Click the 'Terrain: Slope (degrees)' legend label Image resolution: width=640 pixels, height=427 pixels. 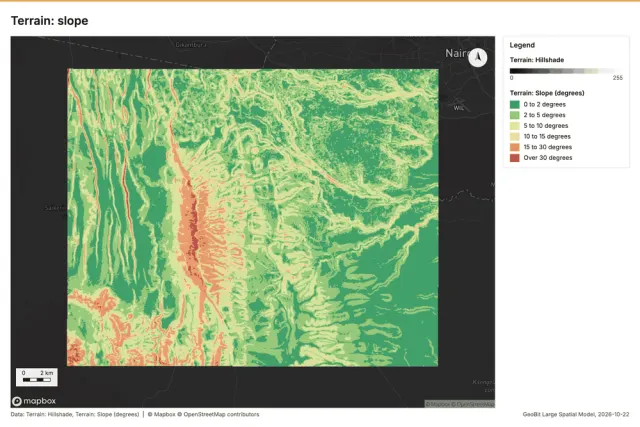(x=547, y=93)
